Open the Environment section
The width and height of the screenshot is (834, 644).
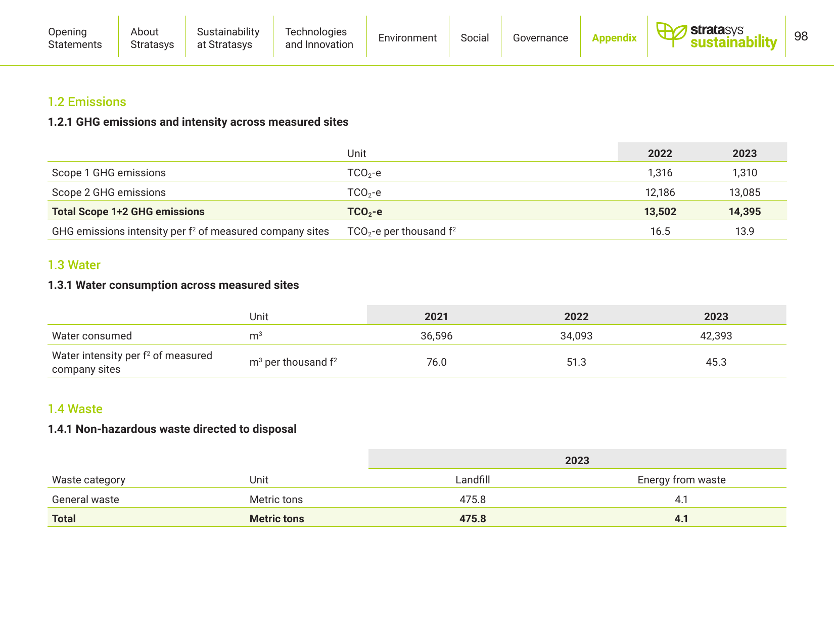[407, 38]
